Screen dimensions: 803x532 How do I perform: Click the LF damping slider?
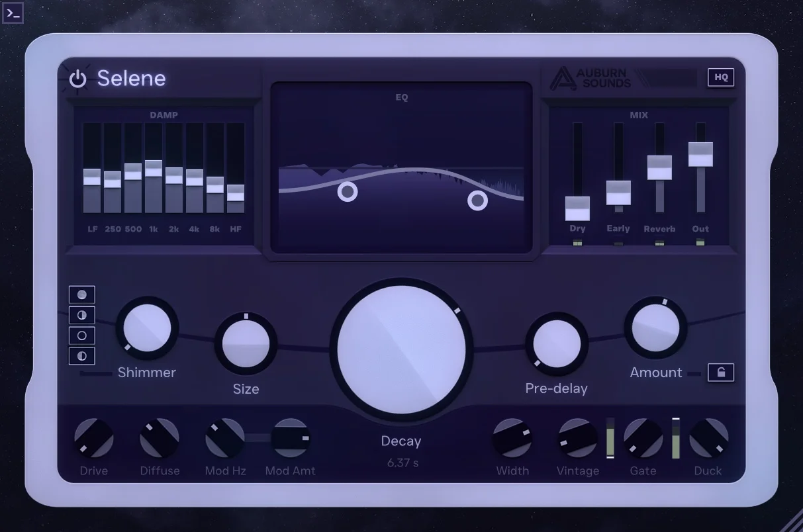pos(91,179)
